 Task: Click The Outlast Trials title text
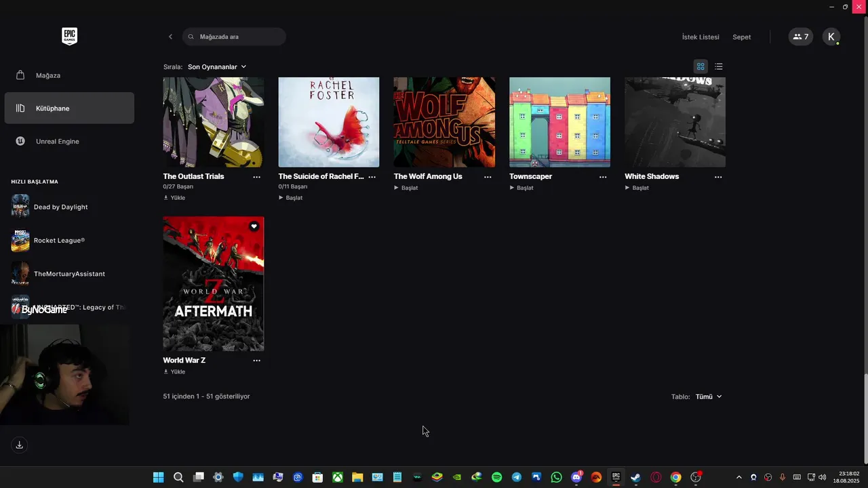(193, 176)
